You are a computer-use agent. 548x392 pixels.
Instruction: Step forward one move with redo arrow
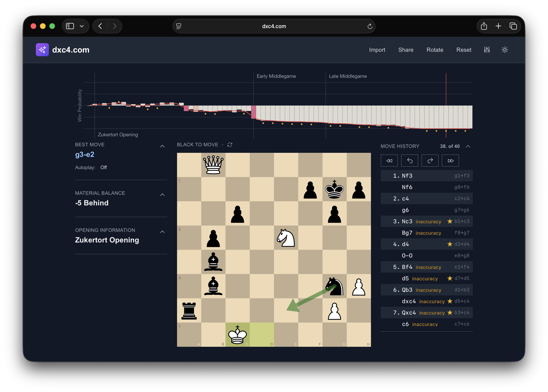(430, 161)
